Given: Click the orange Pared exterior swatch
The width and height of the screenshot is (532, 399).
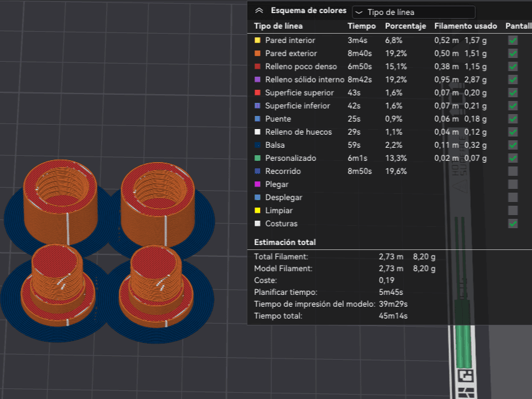Looking at the screenshot, I should click(258, 53).
